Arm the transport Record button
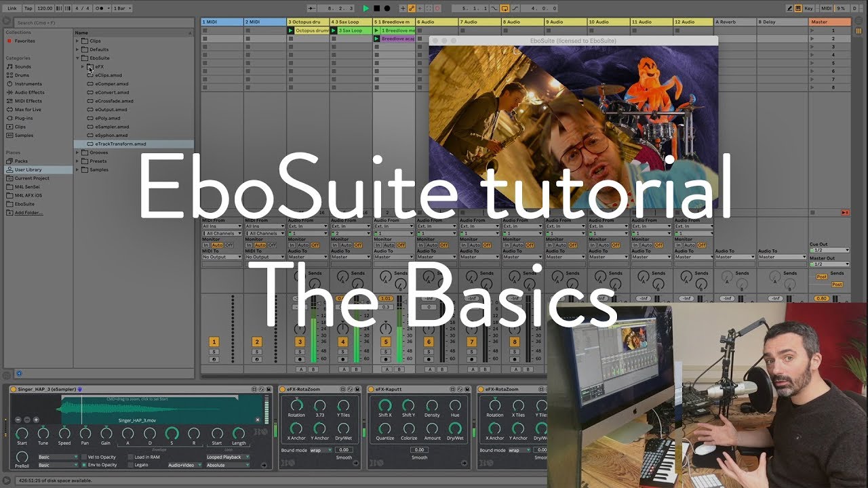The width and height of the screenshot is (868, 488). (x=387, y=8)
